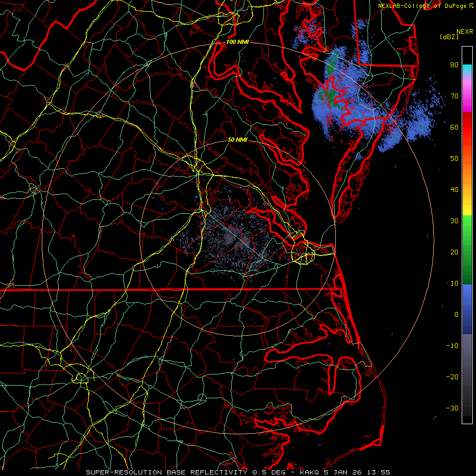
Task: Click the "[dBZ]" unit label
Action: point(449,37)
